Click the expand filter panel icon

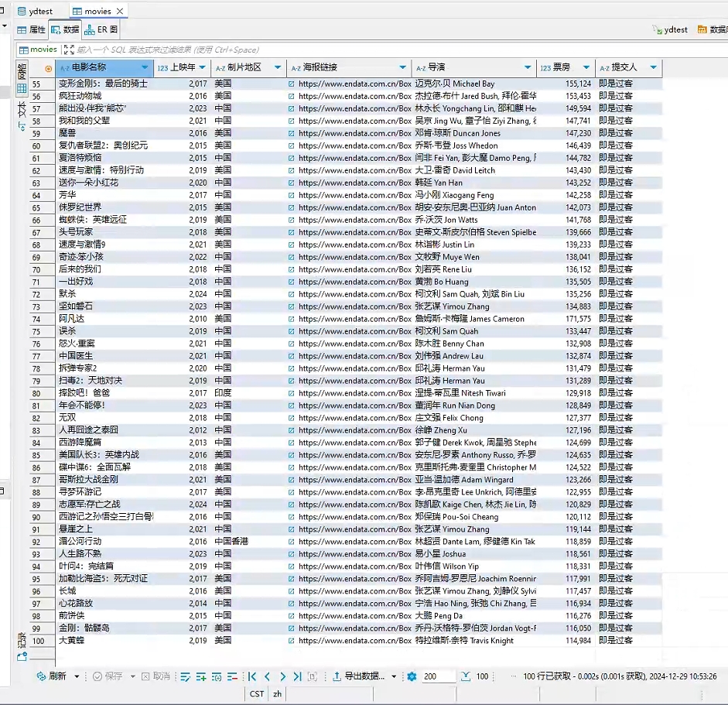pos(69,50)
